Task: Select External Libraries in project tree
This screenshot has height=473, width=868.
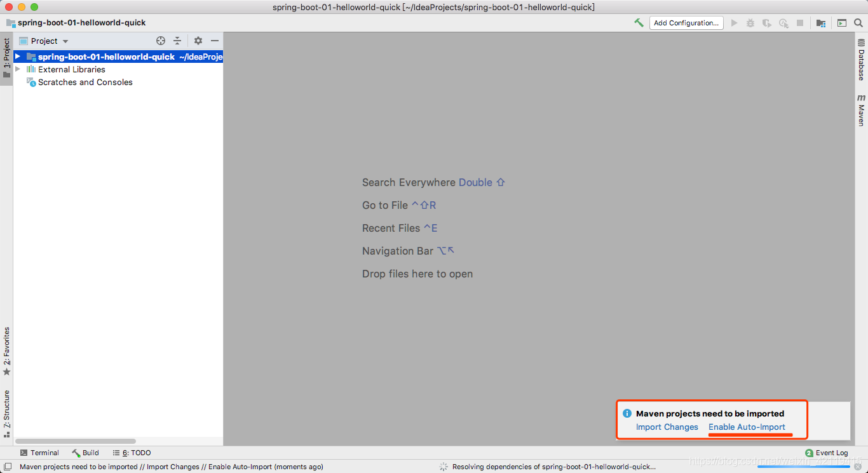Action: [x=71, y=69]
